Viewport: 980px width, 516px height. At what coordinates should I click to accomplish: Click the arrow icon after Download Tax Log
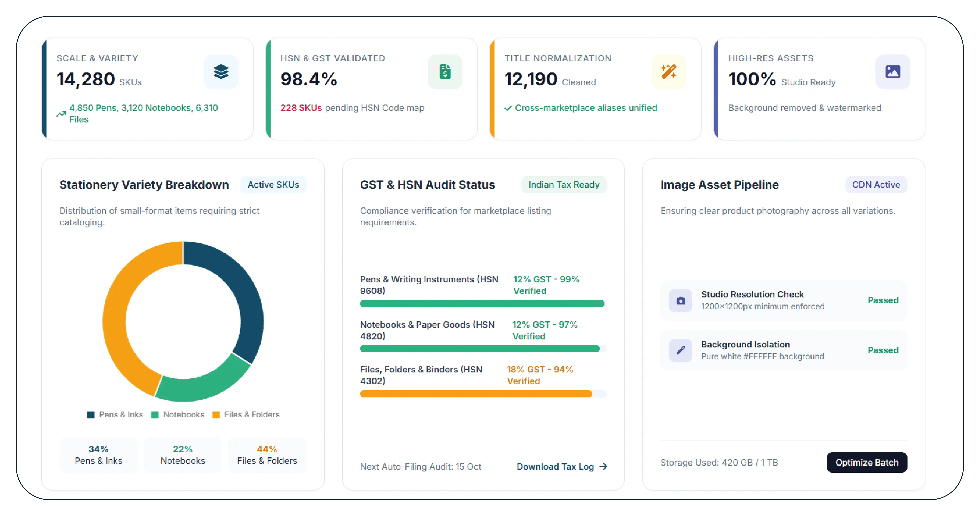coord(603,467)
